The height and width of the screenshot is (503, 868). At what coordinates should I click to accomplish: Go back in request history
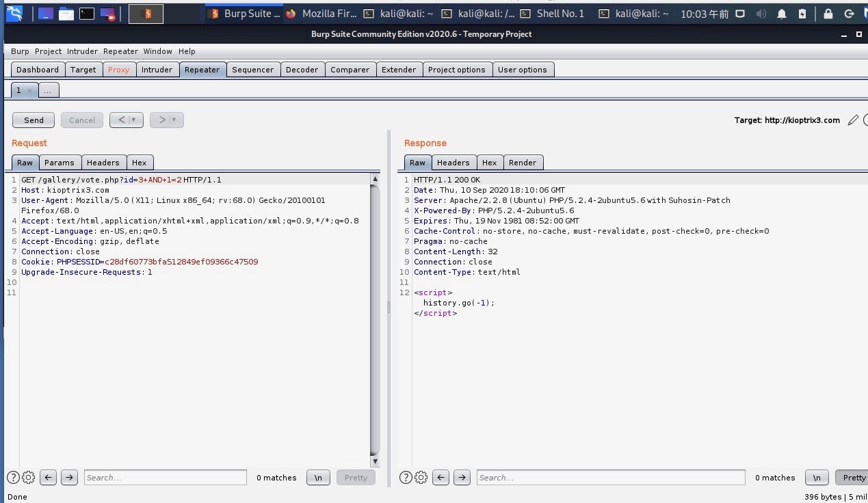click(121, 120)
